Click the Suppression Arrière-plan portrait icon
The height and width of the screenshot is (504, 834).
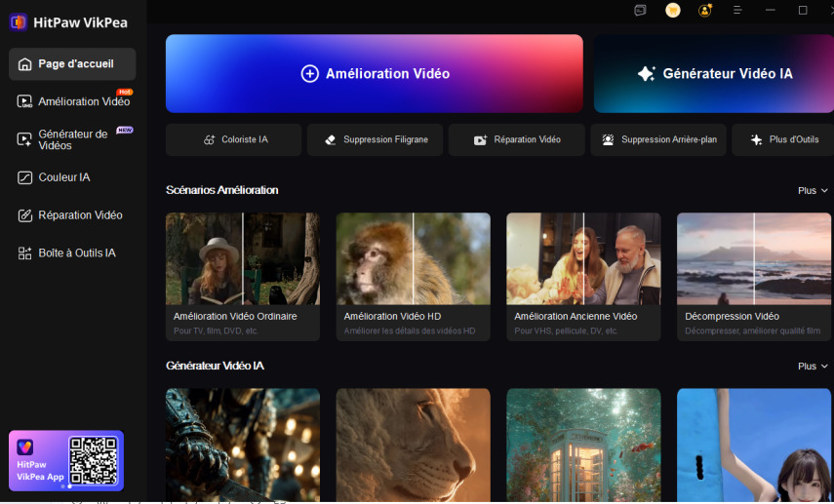608,139
